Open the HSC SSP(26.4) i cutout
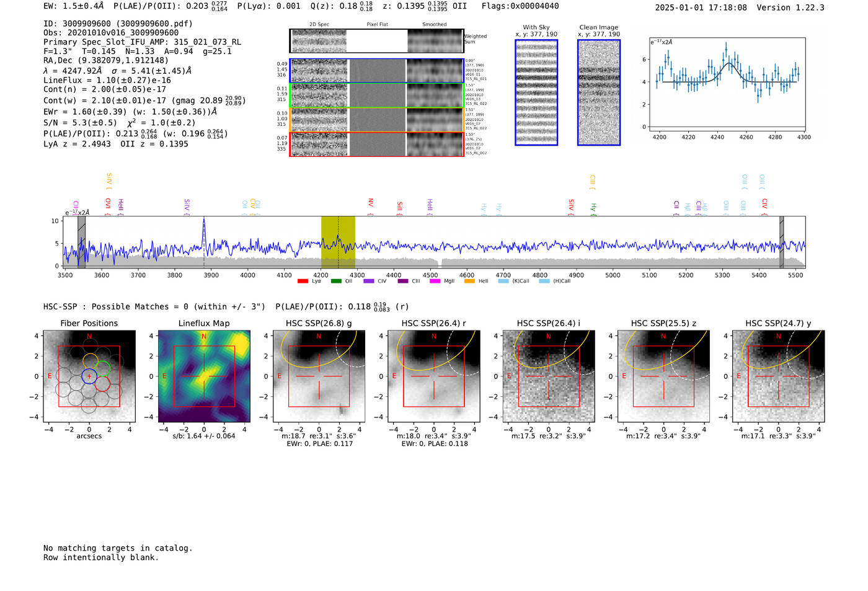This screenshot has width=868, height=591. tap(549, 376)
